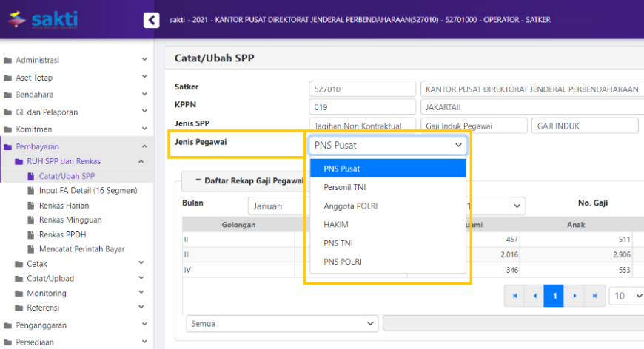Open the Semua filter dropdown

click(x=281, y=323)
